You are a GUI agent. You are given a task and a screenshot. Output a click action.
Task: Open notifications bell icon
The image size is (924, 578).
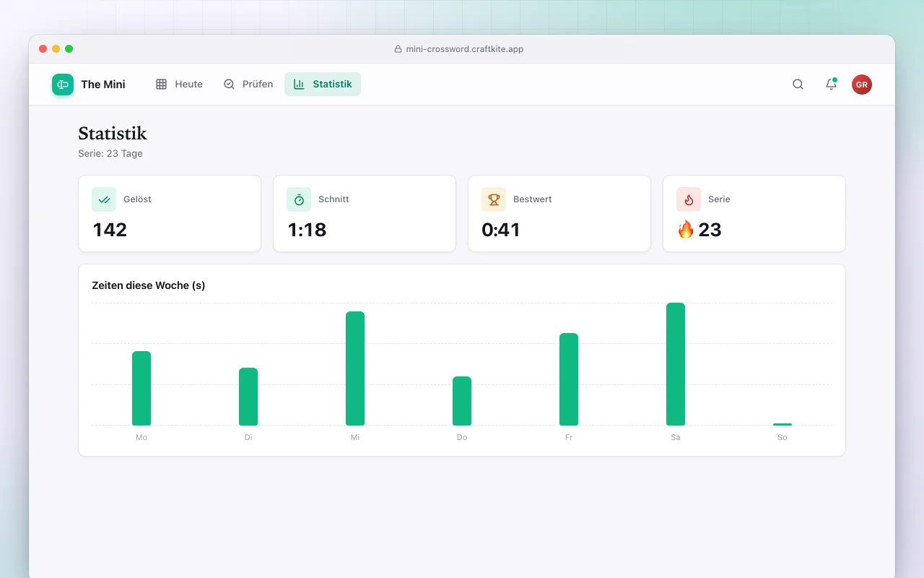[831, 85]
